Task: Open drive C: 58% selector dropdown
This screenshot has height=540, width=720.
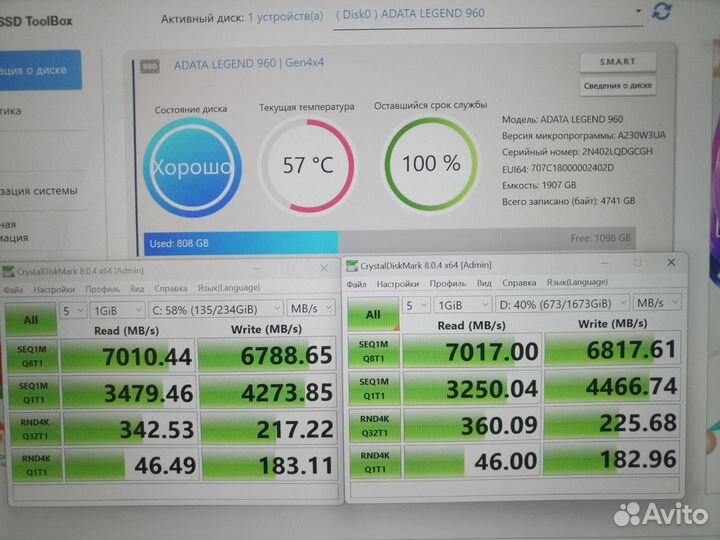Action: 215,309
